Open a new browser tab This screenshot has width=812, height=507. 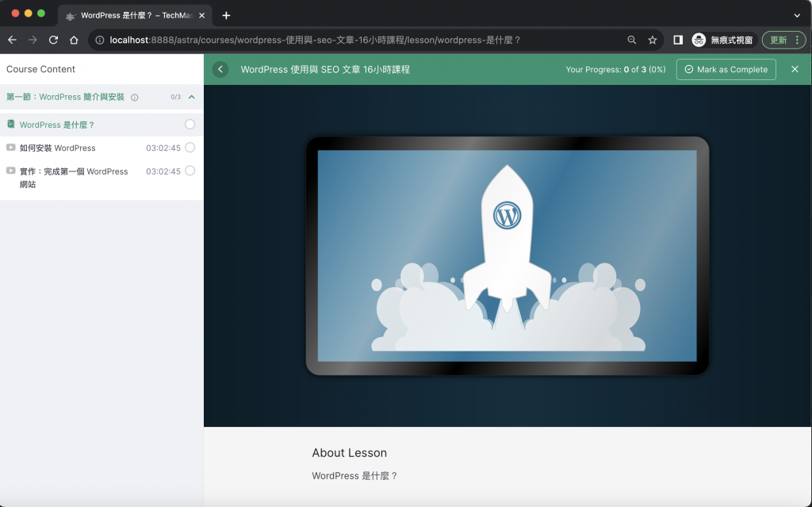pos(226,16)
